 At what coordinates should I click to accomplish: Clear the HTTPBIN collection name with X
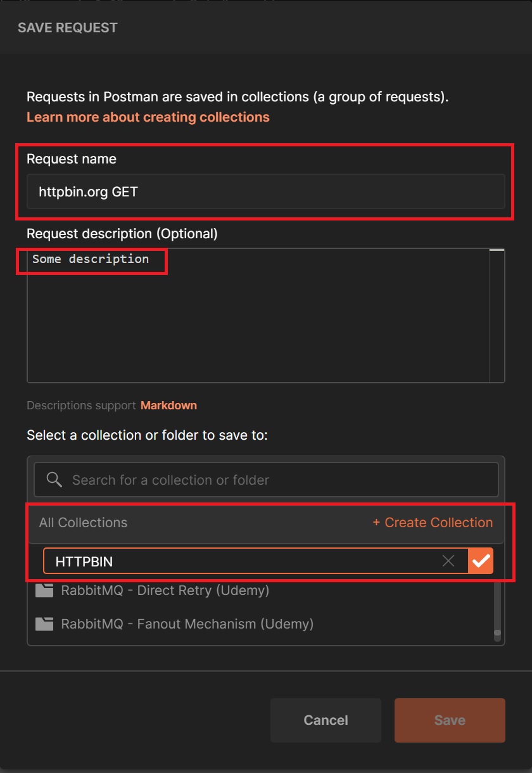(x=448, y=561)
